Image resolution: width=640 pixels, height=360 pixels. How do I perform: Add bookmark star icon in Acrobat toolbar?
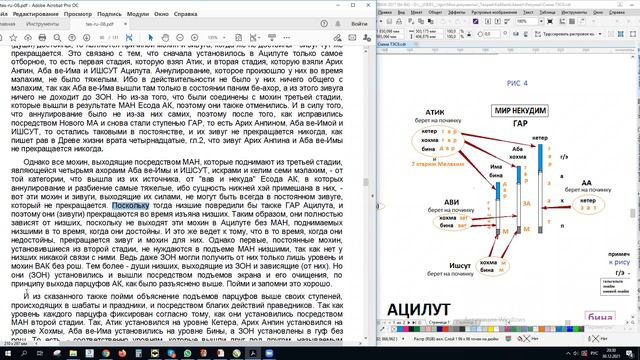point(13,38)
